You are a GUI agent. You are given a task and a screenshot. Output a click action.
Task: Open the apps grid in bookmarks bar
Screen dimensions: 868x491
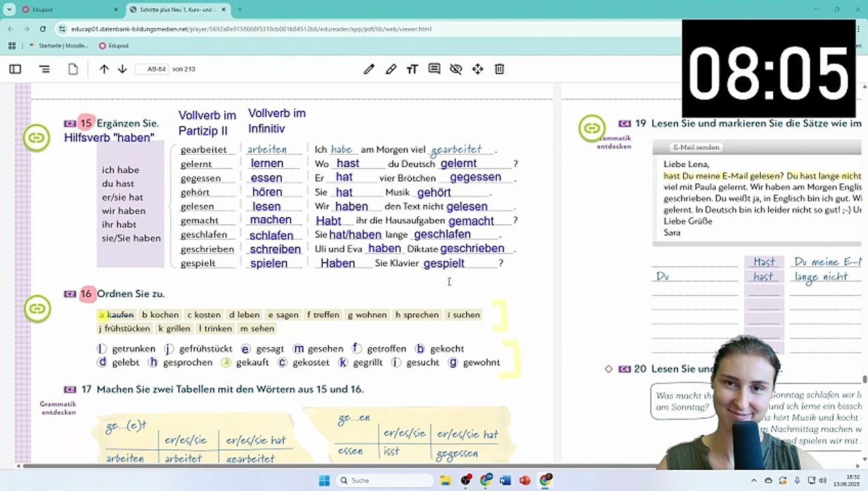tap(12, 46)
